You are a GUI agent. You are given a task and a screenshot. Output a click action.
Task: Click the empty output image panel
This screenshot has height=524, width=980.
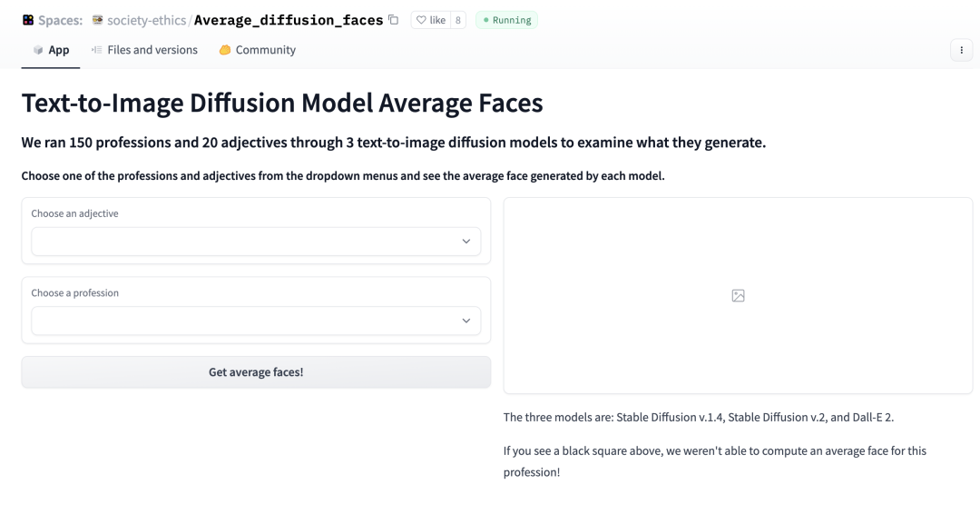click(738, 296)
